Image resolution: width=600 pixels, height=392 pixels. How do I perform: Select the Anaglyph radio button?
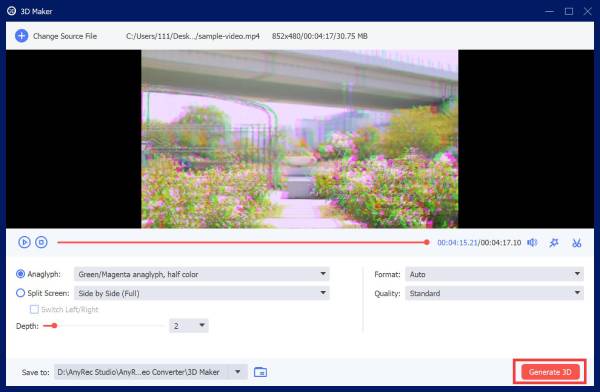[x=20, y=274]
